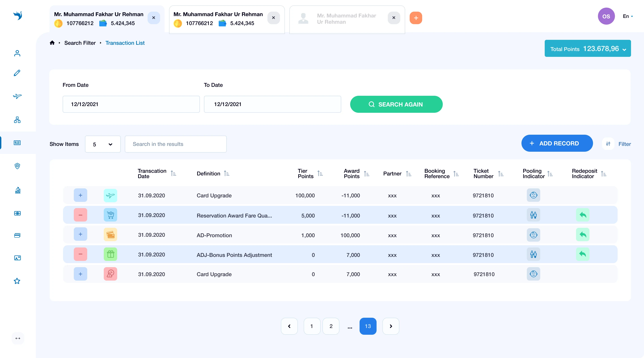Viewport: 644px width, 358px height.
Task: Open the flight icon in the sidebar
Action: [x=17, y=96]
